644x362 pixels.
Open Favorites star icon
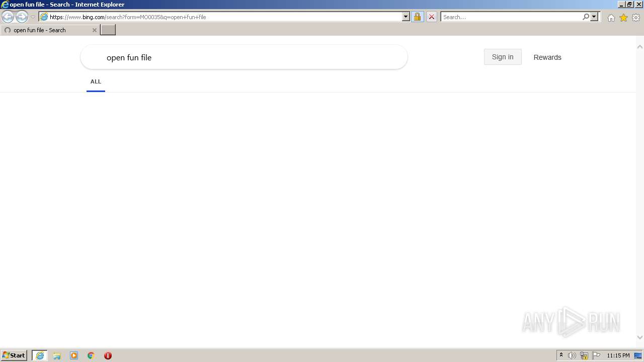623,18
